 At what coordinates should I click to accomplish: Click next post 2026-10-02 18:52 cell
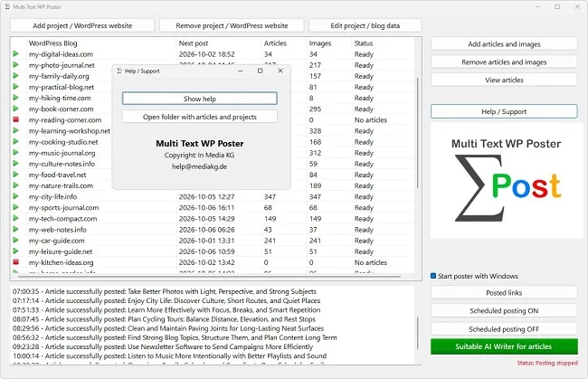(x=206, y=54)
